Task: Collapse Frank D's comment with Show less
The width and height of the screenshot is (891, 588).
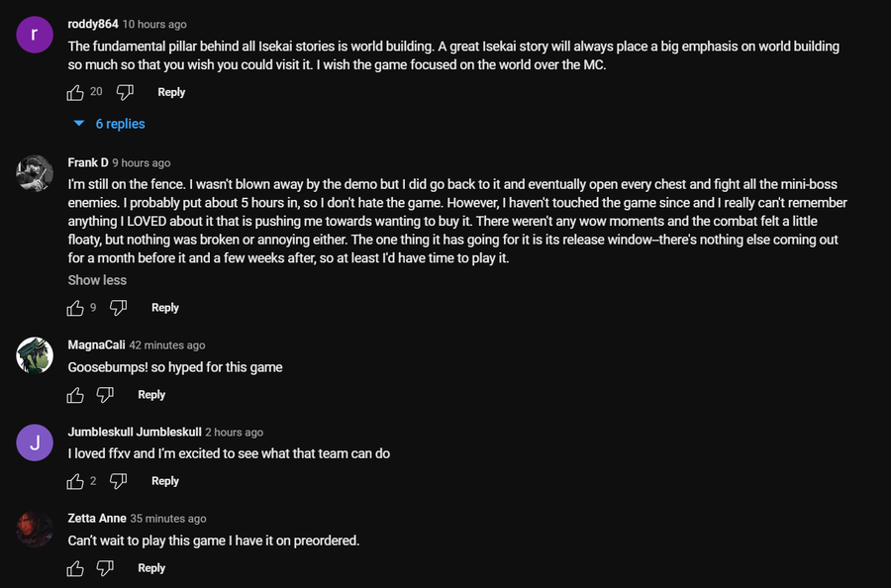Action: click(97, 280)
